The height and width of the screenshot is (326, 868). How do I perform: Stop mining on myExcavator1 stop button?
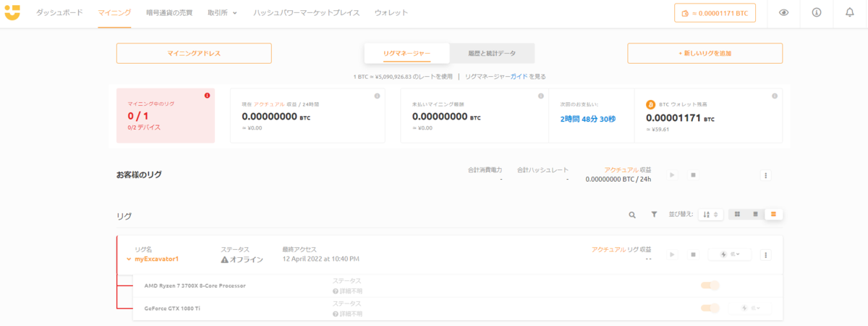pos(692,254)
